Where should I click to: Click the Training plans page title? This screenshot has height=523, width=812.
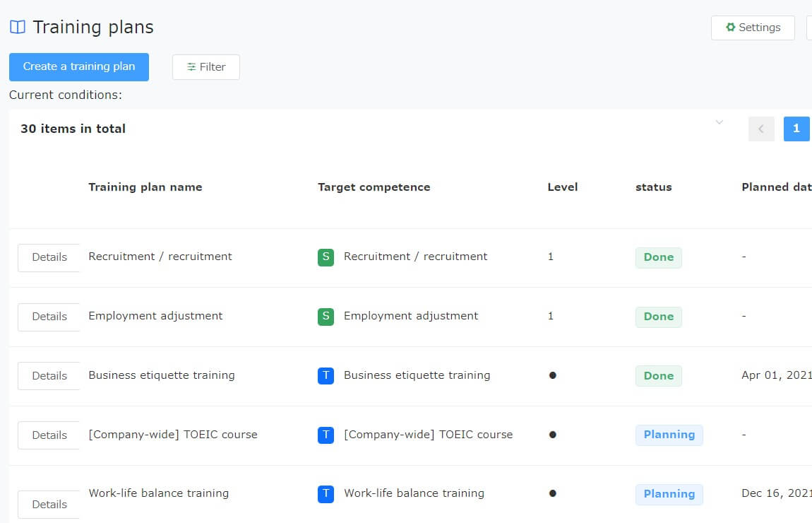[x=93, y=28]
